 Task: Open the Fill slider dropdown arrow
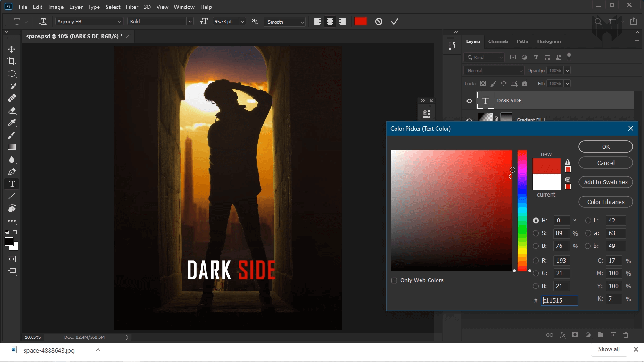[x=567, y=83]
